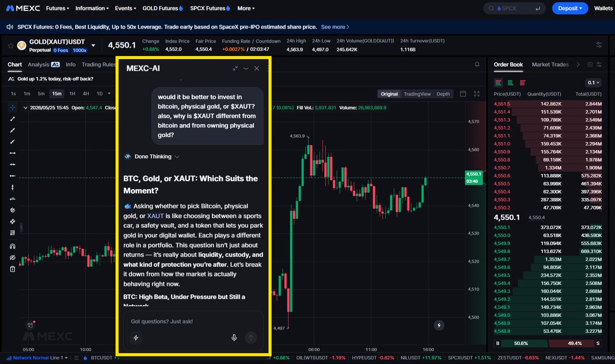This screenshot has height=364, width=615.
Task: Click the MEXC logo
Action: pyautogui.click(x=23, y=8)
